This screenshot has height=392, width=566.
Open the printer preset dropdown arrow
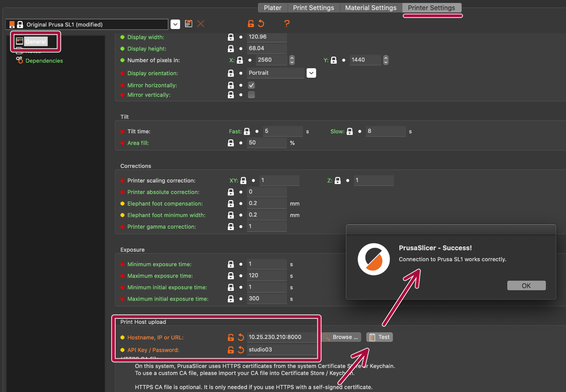point(175,24)
